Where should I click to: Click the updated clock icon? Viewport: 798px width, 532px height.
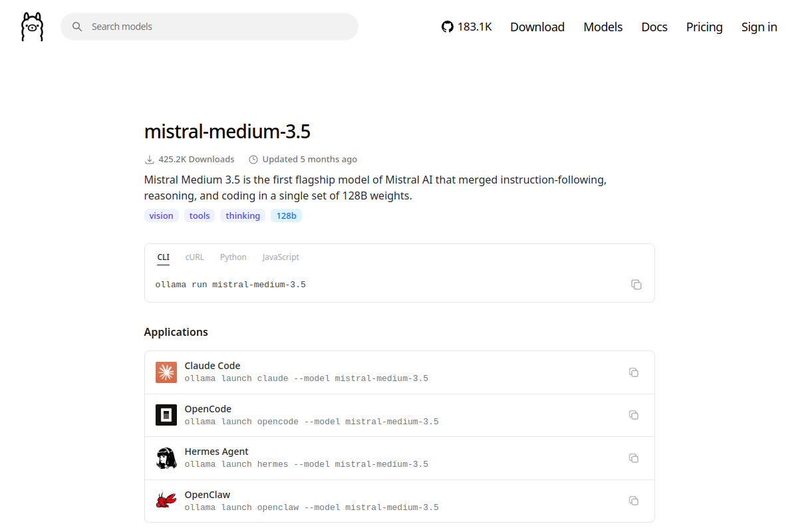coord(253,160)
